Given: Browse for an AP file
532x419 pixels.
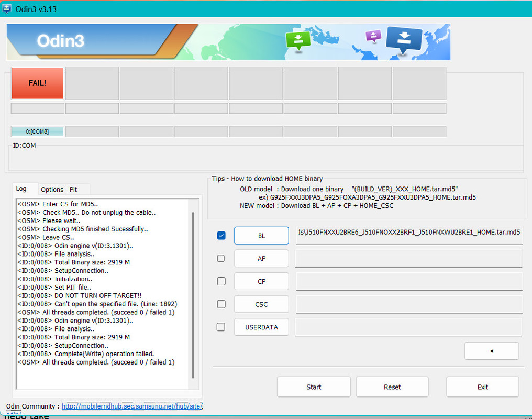Looking at the screenshot, I should tap(261, 259).
